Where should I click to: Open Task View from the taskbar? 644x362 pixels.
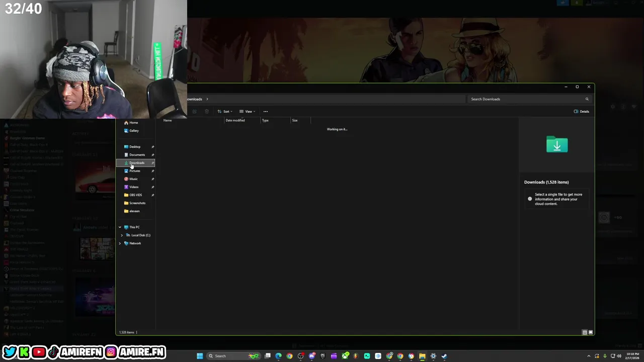click(268, 356)
